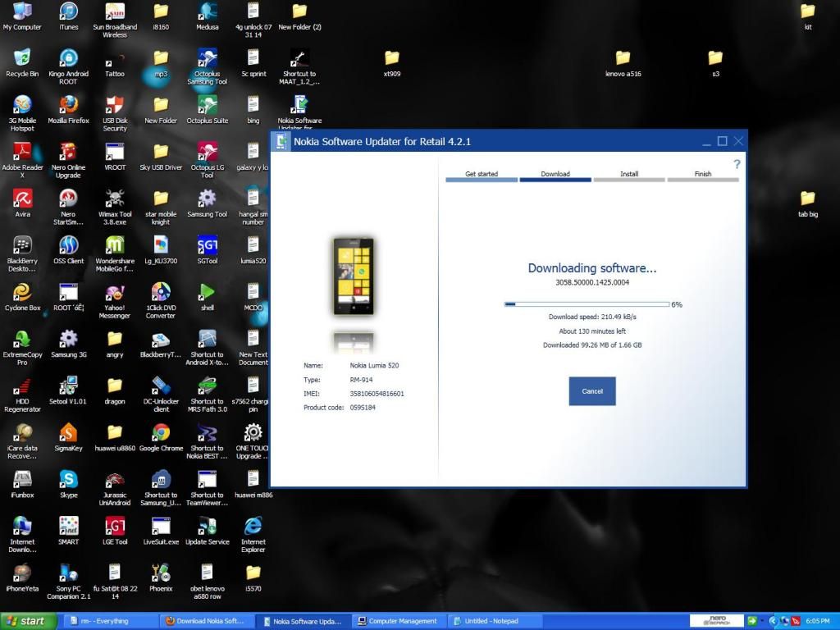Launch Google Chrome

click(161, 435)
